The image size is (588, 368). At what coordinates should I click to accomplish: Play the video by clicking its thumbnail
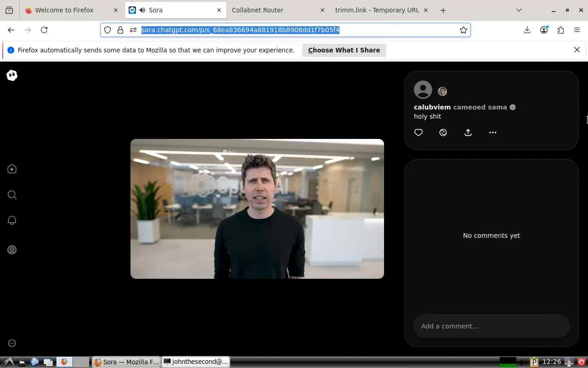[257, 209]
